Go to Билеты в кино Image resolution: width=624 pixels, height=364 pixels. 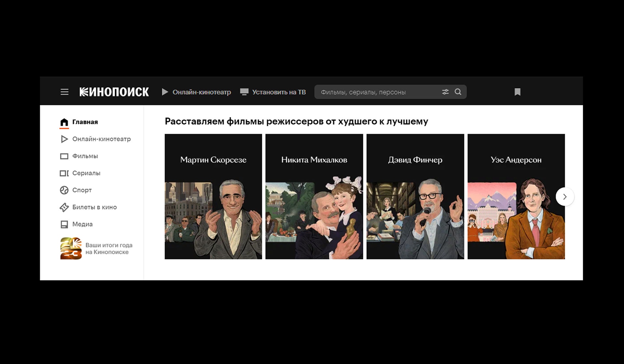pos(94,207)
